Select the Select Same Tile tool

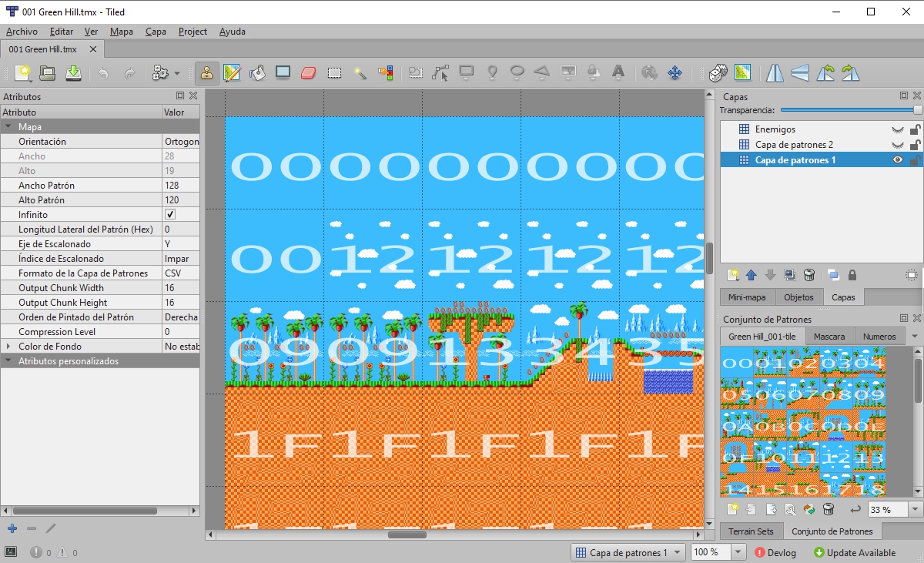click(x=385, y=73)
